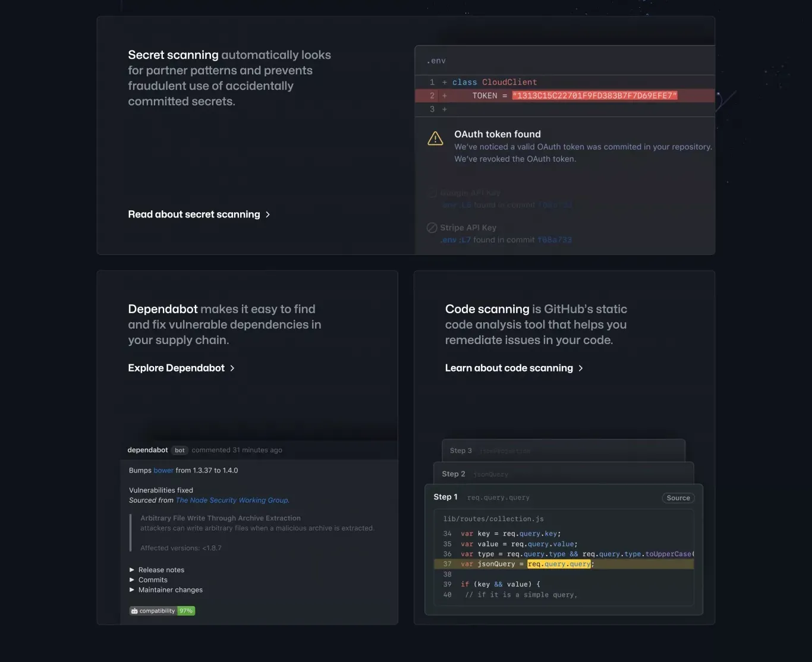Click the bot label next to dependabot
This screenshot has height=662, width=812.
[x=180, y=450]
